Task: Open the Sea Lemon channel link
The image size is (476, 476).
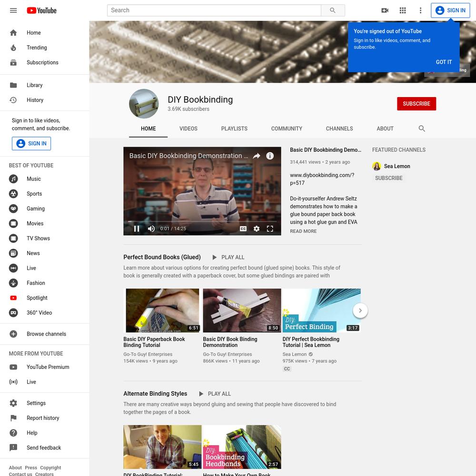Action: point(397,166)
